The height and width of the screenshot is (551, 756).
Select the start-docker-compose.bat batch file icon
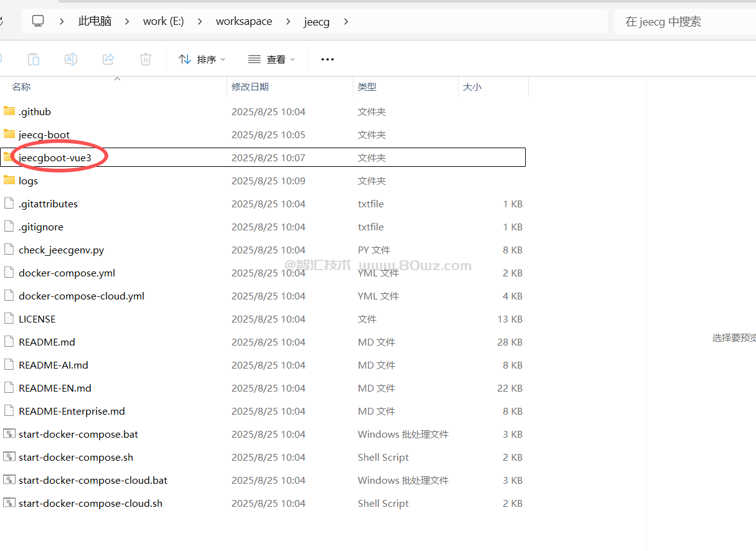(9, 434)
